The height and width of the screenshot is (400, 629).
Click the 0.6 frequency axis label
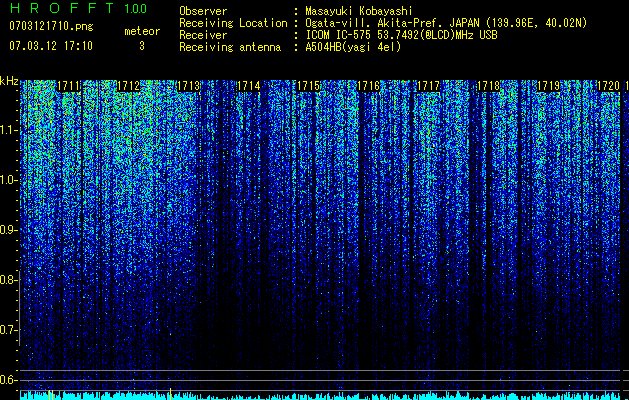7,380
